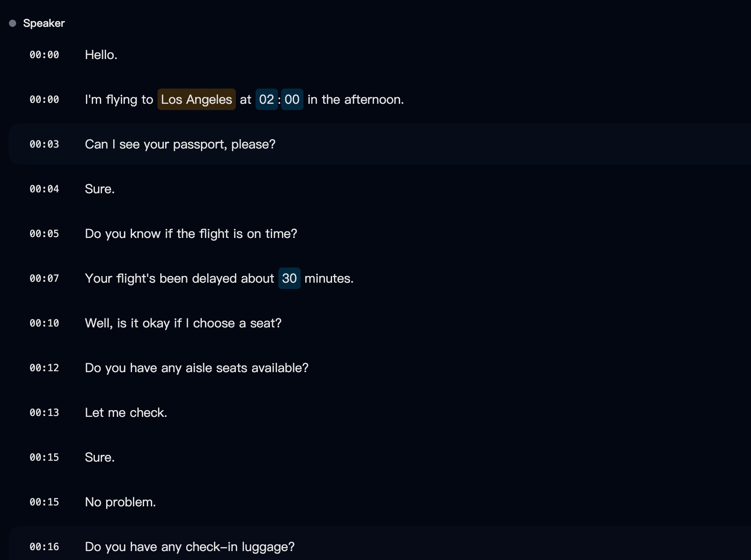Click the highlighted 30 number tag
Screen dimensions: 751x560
click(x=290, y=278)
